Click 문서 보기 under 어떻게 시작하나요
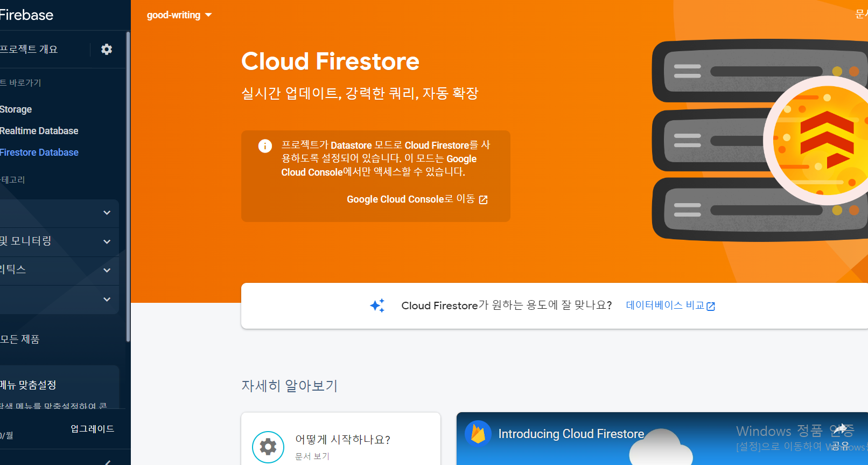 coord(312,456)
